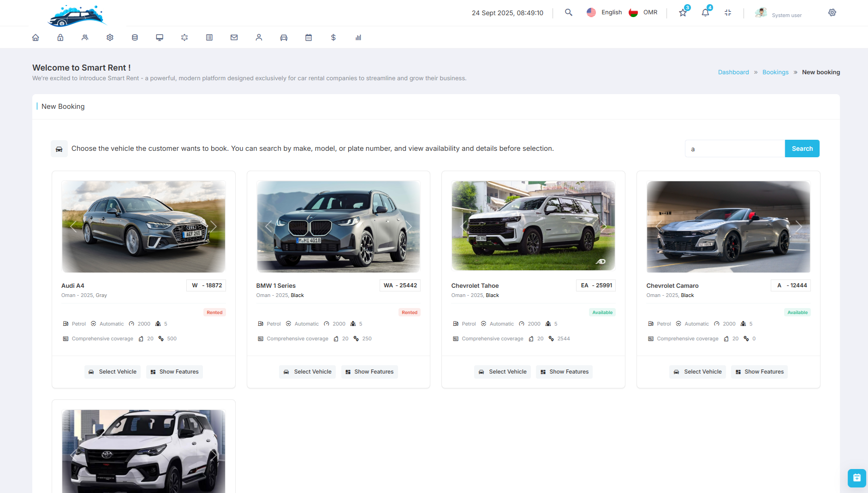Click the home icon in navigation bar
Viewport: 868px width, 493px height.
36,37
